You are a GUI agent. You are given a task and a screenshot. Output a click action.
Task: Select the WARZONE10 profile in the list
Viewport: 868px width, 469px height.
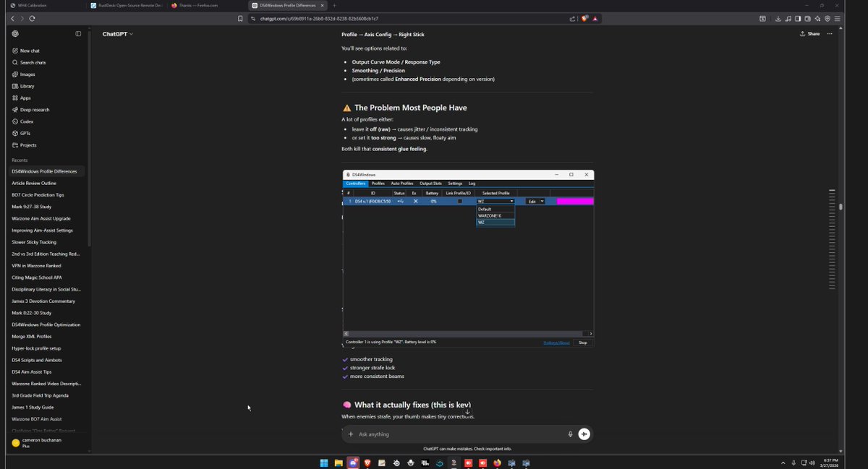tap(495, 215)
